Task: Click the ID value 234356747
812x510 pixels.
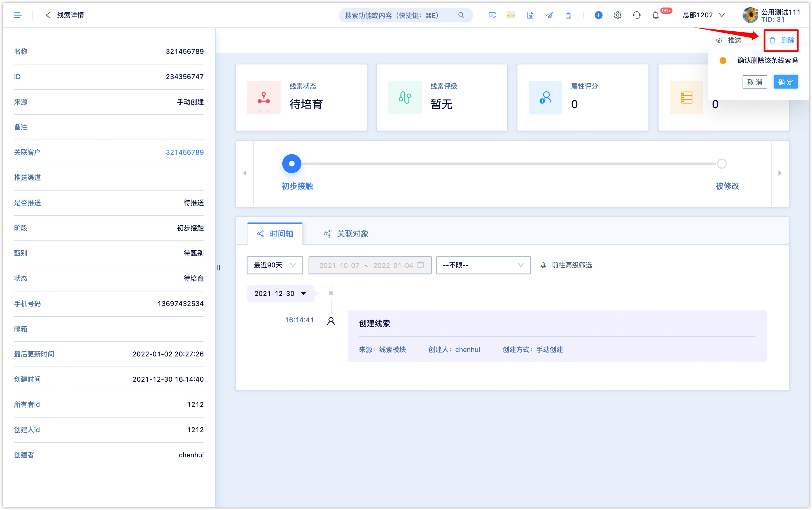Action: coord(185,76)
